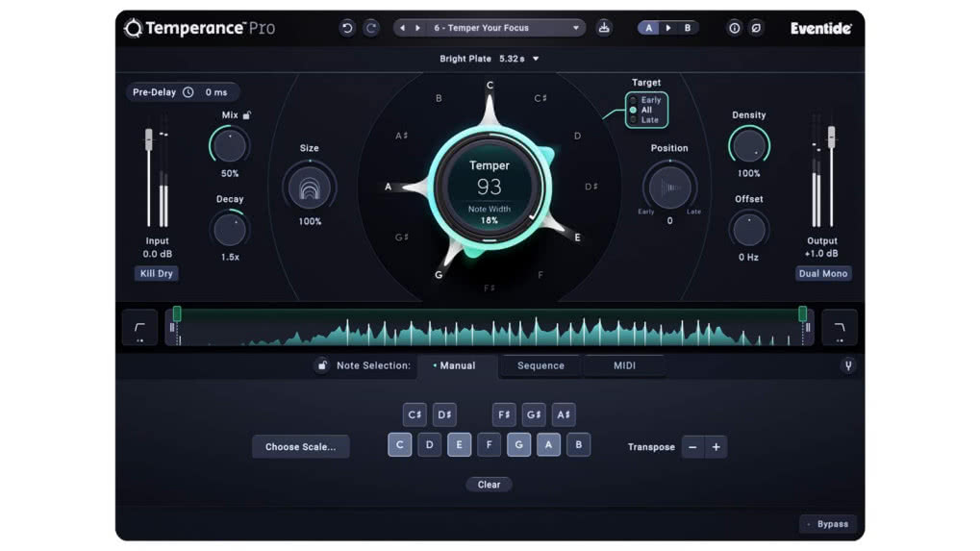Save preset with the download icon

(604, 28)
